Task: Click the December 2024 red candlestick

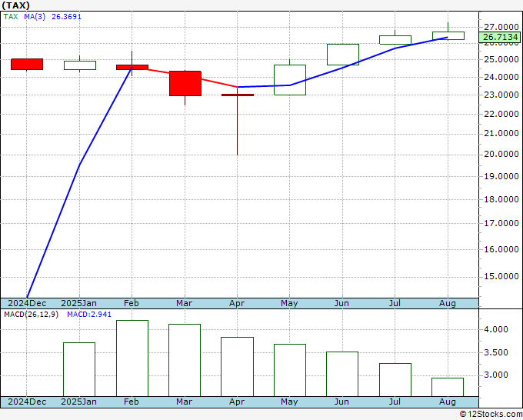Action: tap(27, 65)
